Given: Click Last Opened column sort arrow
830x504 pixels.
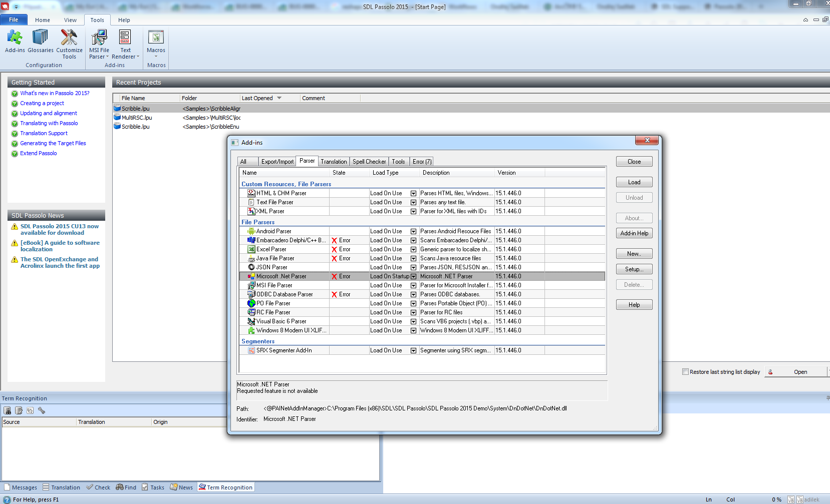Looking at the screenshot, I should [280, 98].
